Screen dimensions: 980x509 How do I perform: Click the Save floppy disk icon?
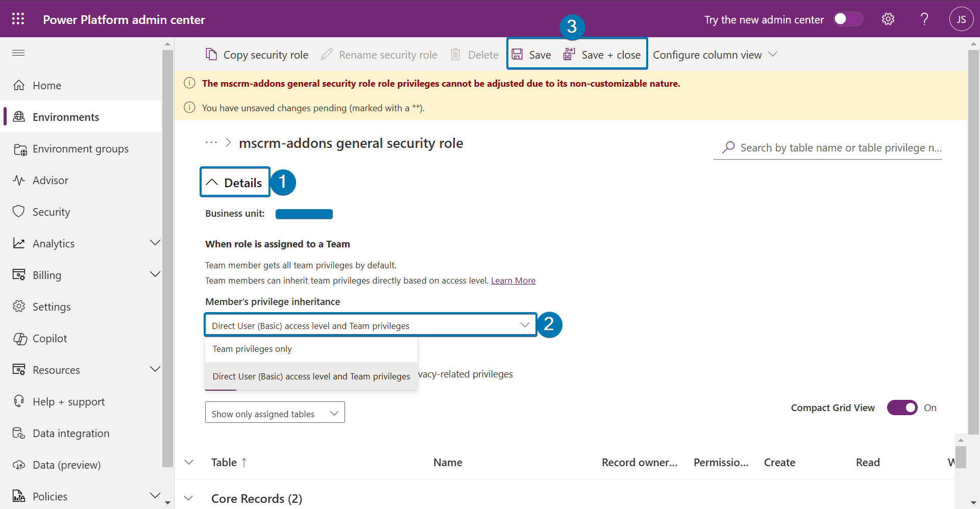[x=517, y=54]
